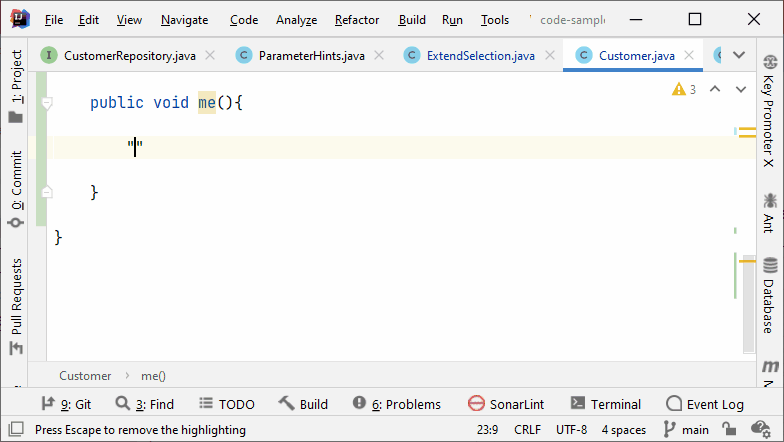
Task: Close the ExtendSelection.java tab
Action: click(550, 55)
